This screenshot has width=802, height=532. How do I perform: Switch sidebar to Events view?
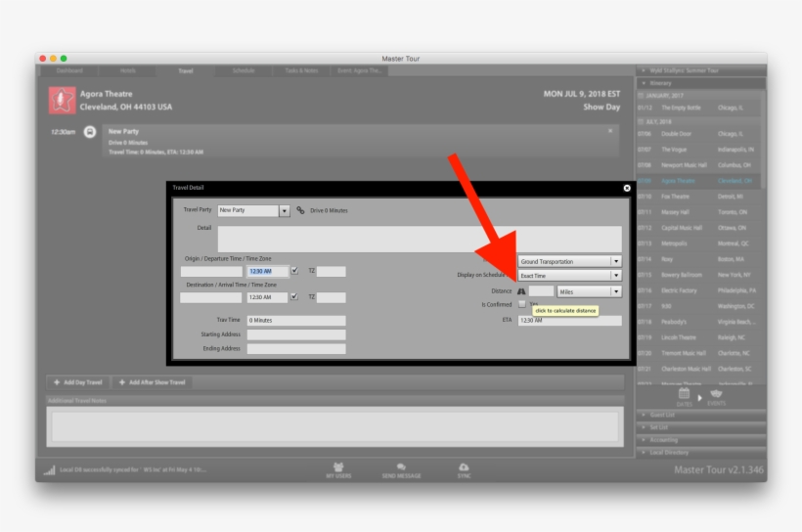(x=716, y=397)
